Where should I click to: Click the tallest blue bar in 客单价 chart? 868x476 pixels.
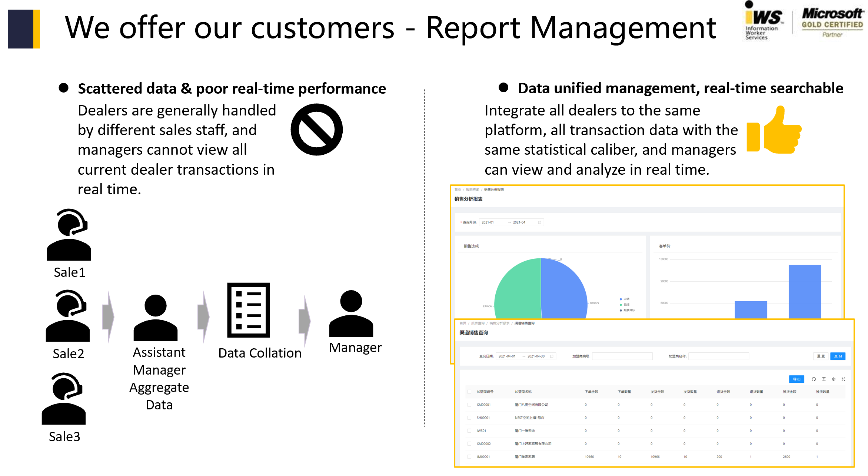tap(805, 292)
